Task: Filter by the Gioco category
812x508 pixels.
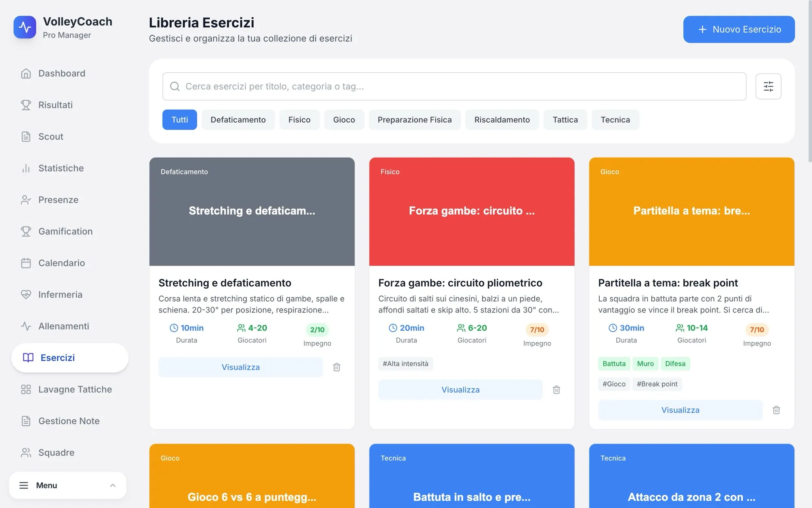Action: click(x=344, y=119)
